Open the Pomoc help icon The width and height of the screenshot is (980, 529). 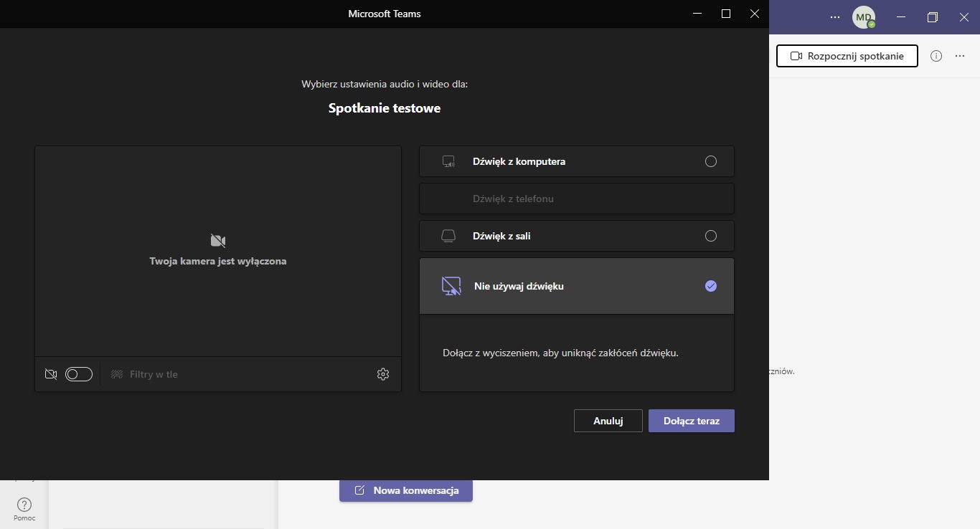click(x=24, y=505)
